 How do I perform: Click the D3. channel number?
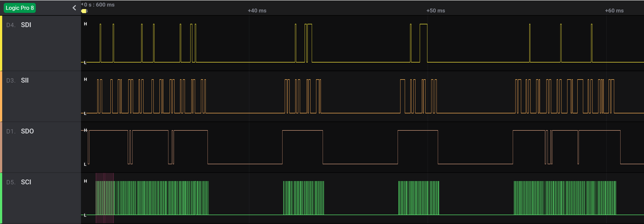coord(11,80)
